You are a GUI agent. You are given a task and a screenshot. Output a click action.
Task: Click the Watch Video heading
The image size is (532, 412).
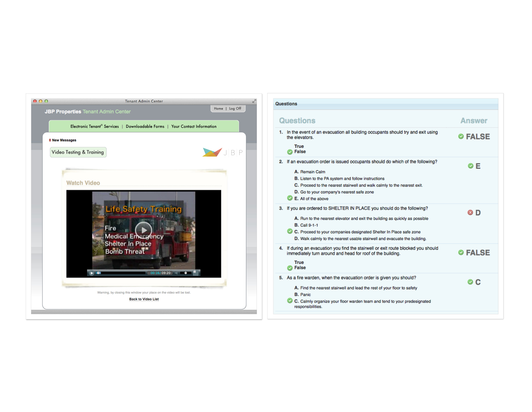(x=83, y=183)
